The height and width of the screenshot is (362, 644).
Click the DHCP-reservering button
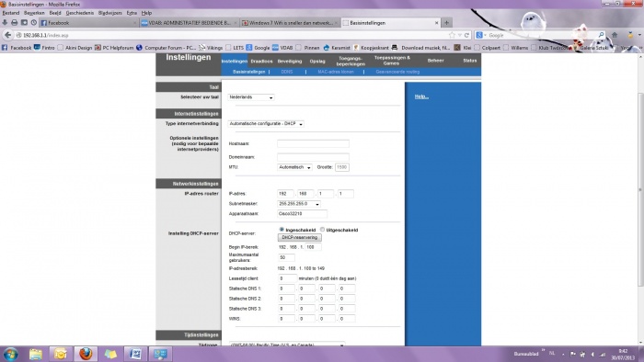point(299,238)
